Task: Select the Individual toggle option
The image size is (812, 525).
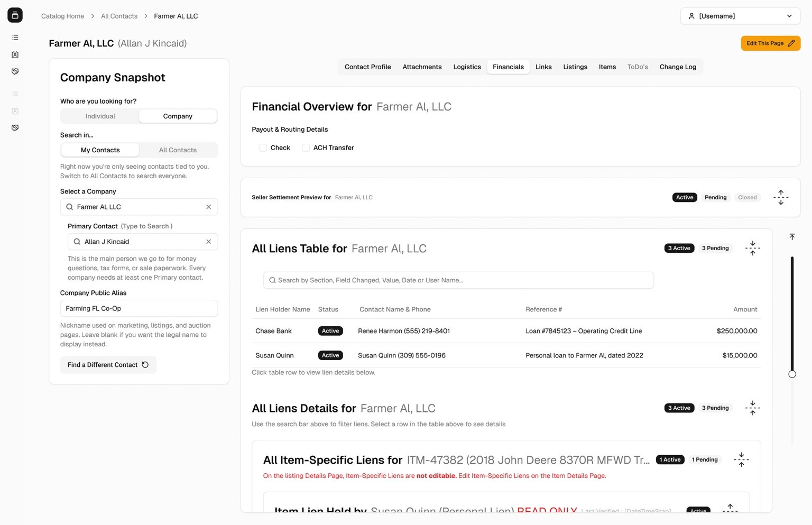Action: 100,116
